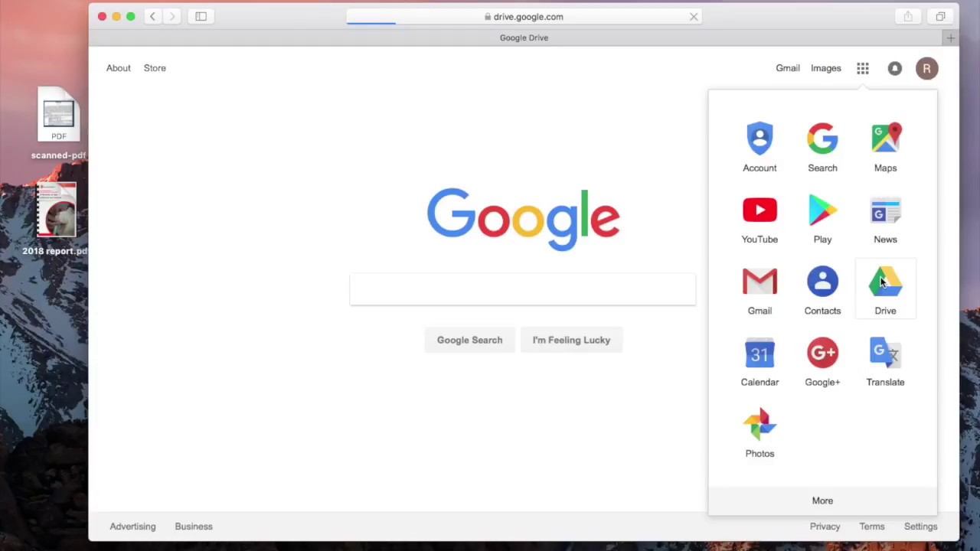The image size is (980, 551).
Task: Open the Advertising footer link
Action: (132, 527)
